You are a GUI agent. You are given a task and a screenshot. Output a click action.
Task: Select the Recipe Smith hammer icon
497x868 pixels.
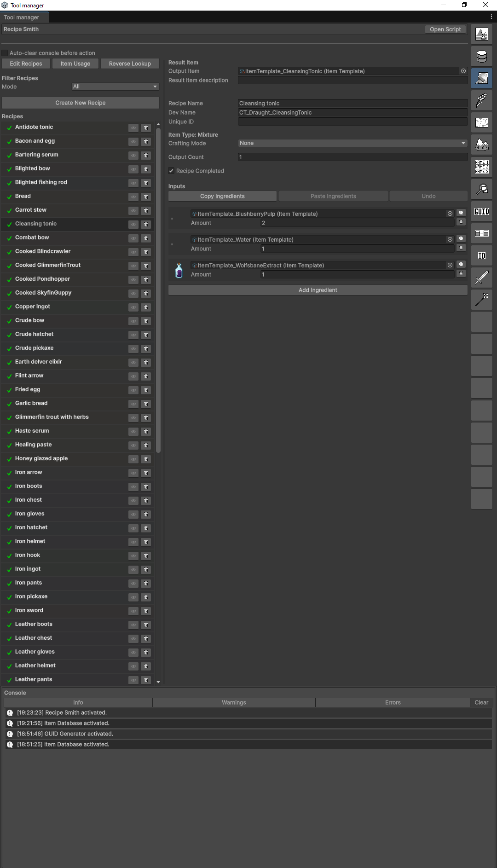click(482, 78)
